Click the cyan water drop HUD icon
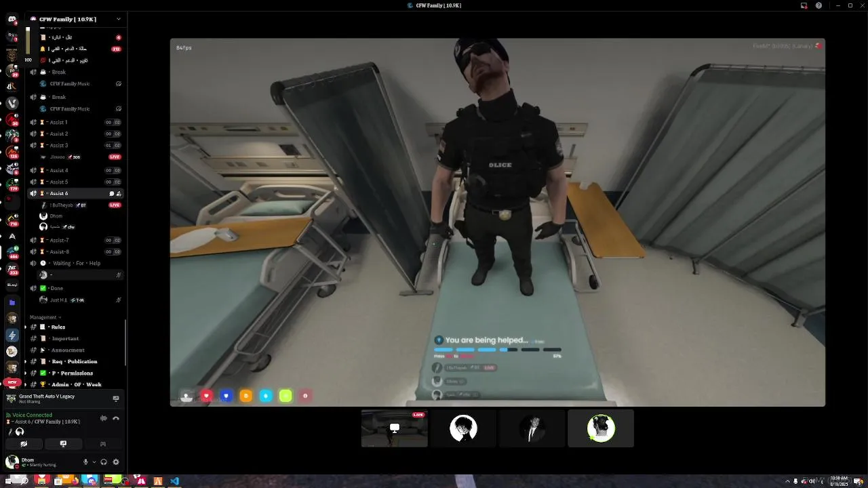868x488 pixels. pos(266,396)
